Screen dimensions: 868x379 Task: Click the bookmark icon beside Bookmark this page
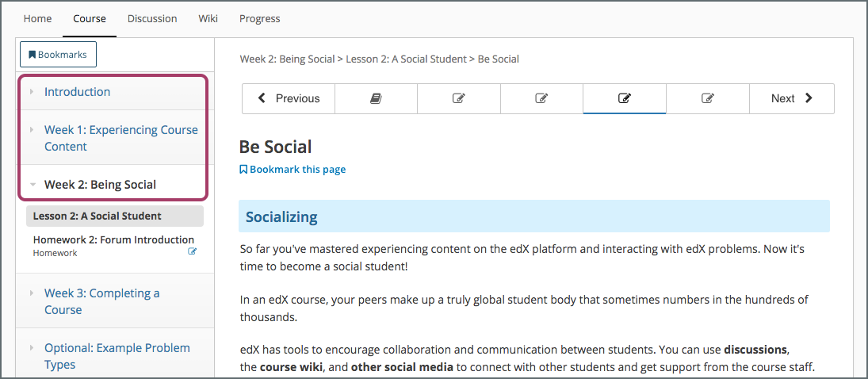tap(243, 169)
